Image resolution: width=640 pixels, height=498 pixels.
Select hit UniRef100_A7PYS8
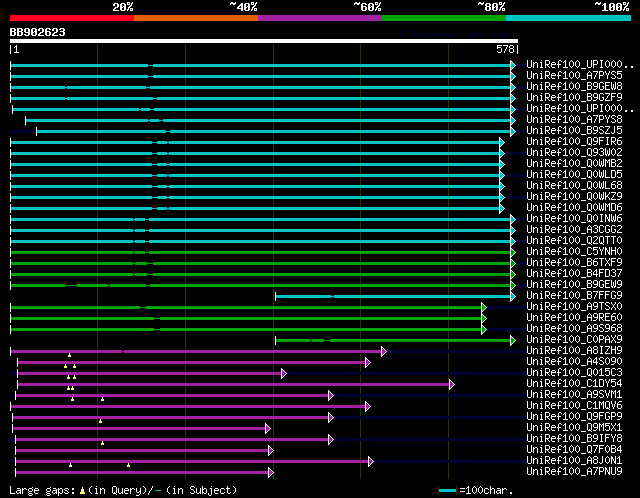(x=574, y=120)
